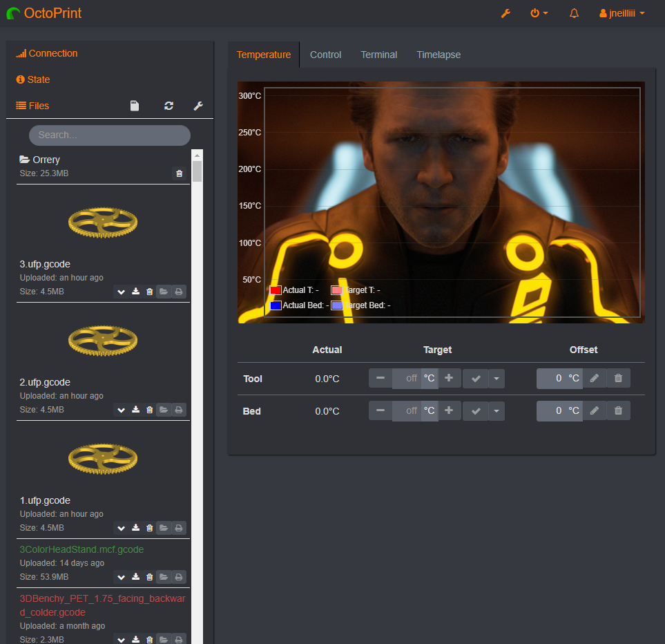Image resolution: width=665 pixels, height=644 pixels.
Task: Delete 2.ufp.gcode
Action: pyautogui.click(x=150, y=410)
